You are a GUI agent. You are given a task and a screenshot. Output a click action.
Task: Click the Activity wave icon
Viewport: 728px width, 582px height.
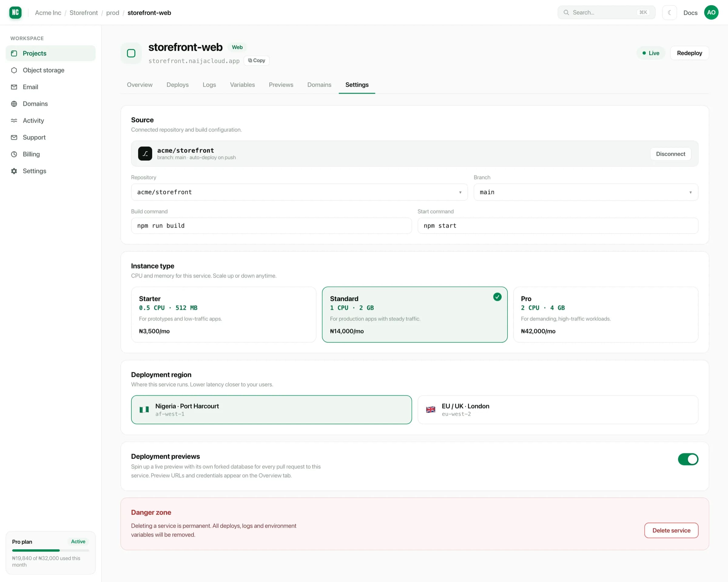14,120
